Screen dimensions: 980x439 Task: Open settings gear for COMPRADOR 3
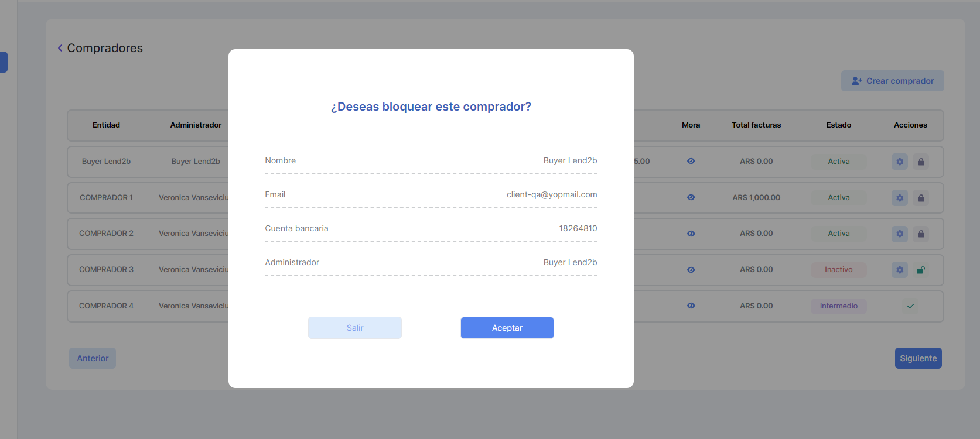coord(899,270)
